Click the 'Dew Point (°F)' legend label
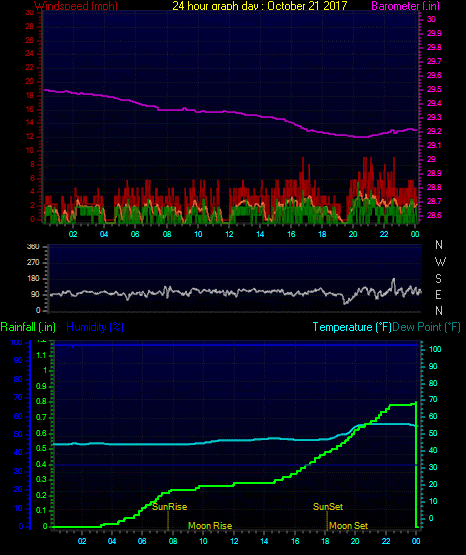 click(x=427, y=327)
